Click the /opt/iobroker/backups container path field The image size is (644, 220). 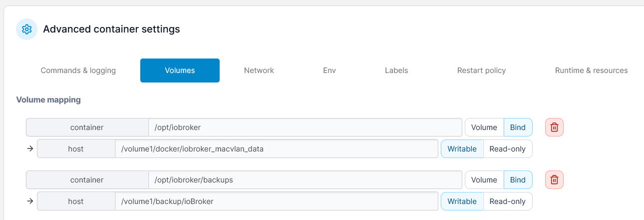305,180
